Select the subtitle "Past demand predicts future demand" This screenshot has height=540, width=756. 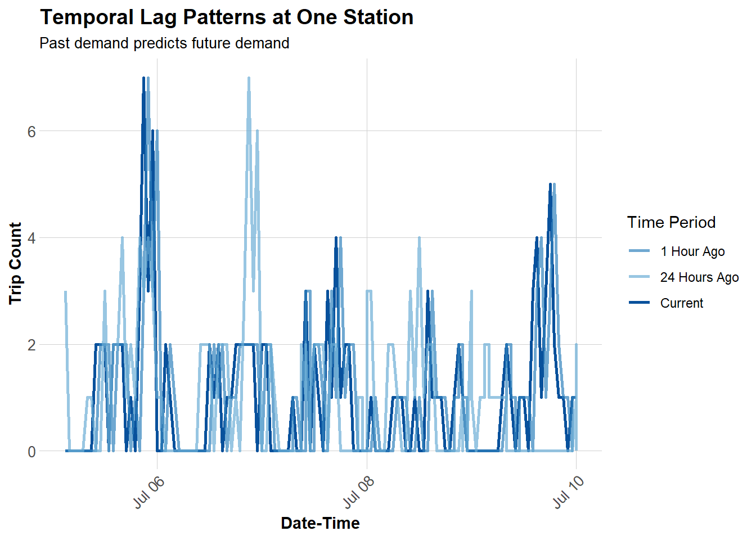click(x=164, y=43)
